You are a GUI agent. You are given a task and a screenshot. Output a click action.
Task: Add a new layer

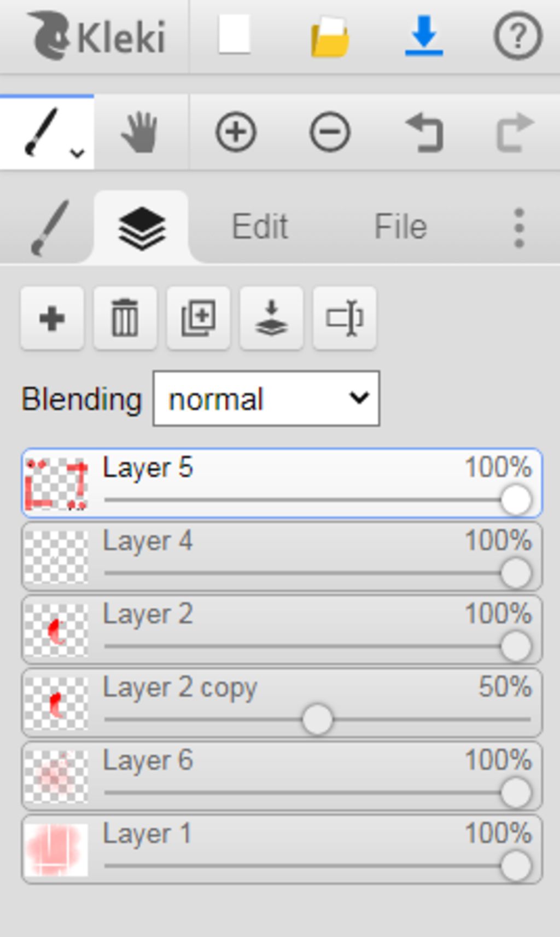pyautogui.click(x=52, y=318)
